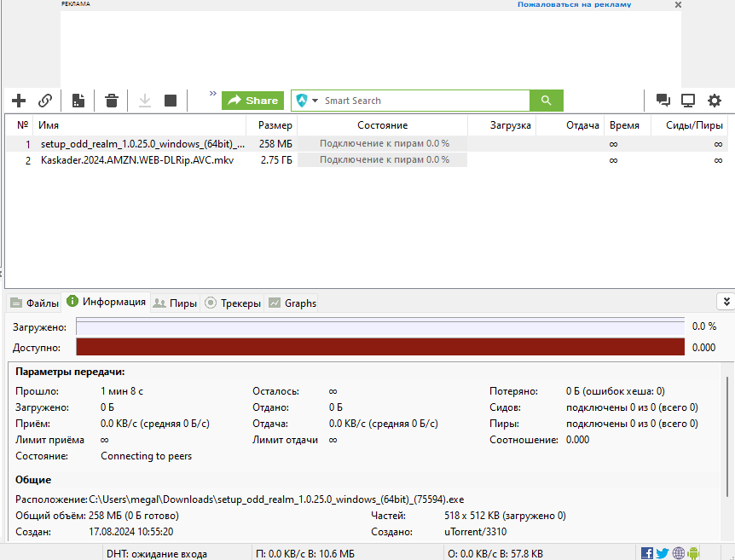735x560 pixels.
Task: Focus the Smart Search input field
Action: point(425,101)
